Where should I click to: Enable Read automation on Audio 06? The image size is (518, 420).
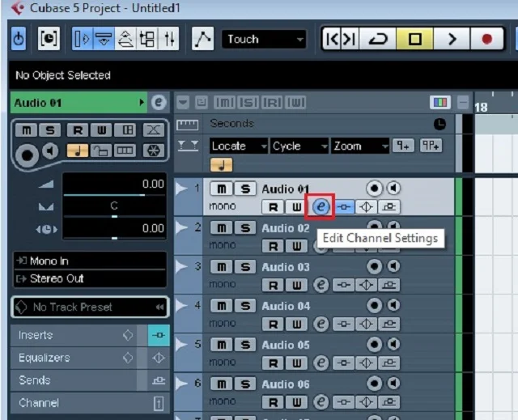click(273, 402)
